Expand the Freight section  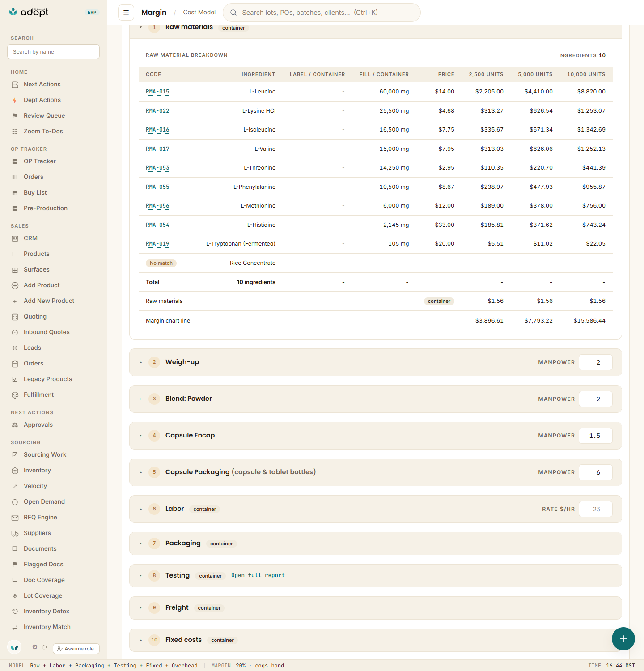[x=141, y=608]
